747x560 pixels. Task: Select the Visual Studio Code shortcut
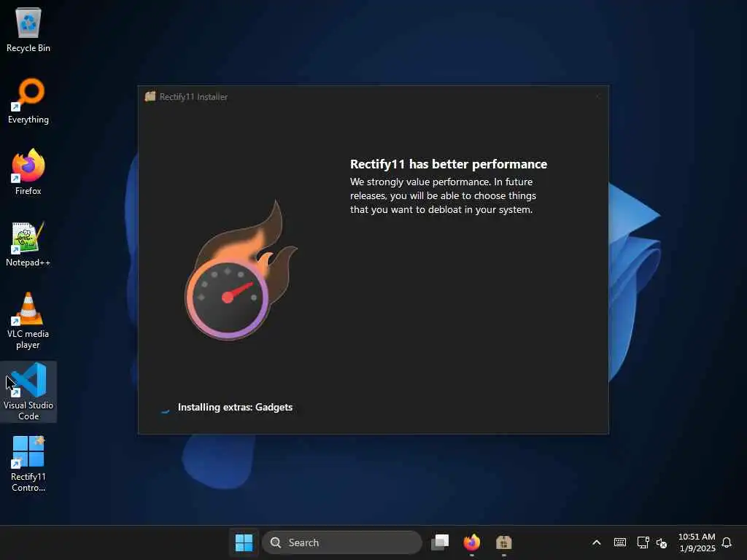[28, 392]
